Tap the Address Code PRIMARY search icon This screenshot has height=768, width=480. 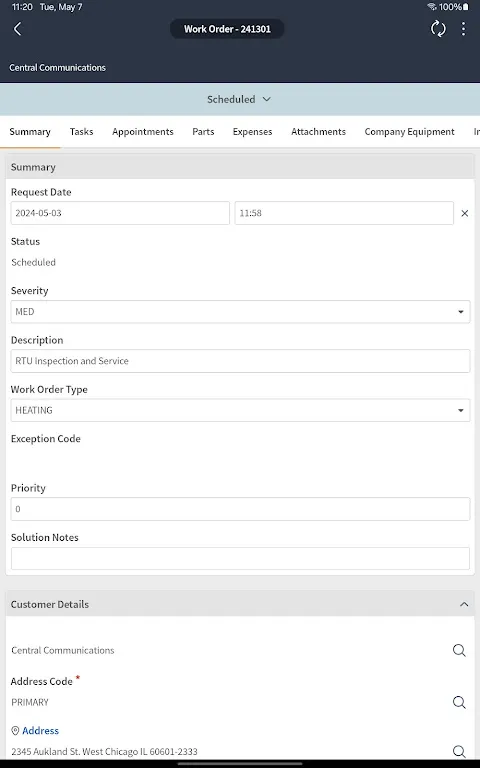[x=459, y=702]
